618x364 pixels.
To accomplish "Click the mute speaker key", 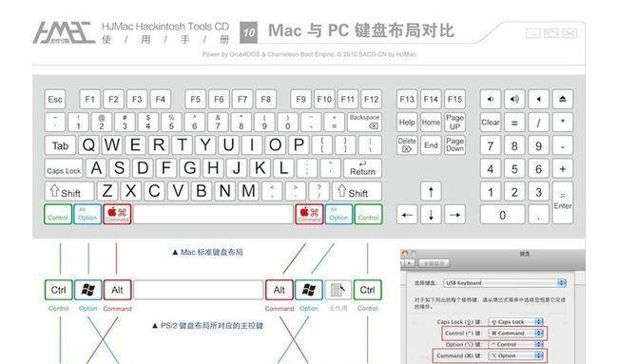I will tap(538, 99).
